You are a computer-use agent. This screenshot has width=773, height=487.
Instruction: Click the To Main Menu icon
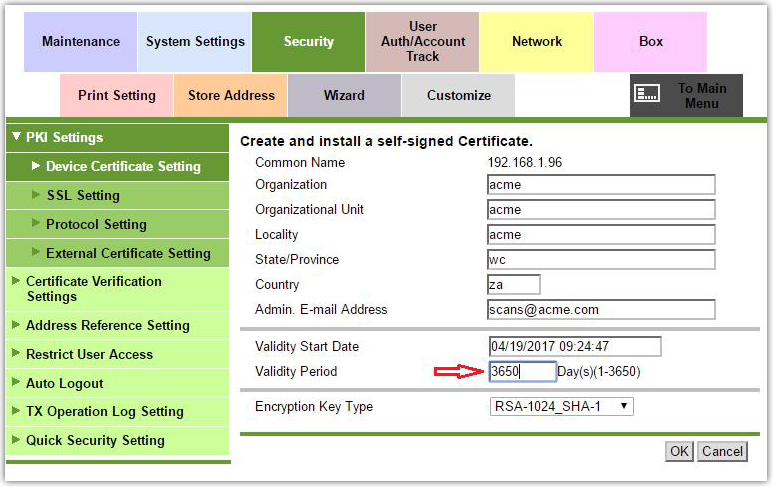coord(648,95)
